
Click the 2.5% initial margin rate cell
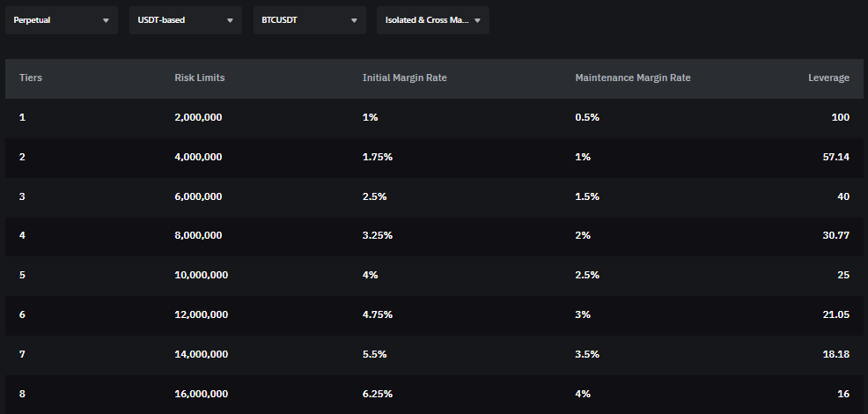click(x=374, y=196)
